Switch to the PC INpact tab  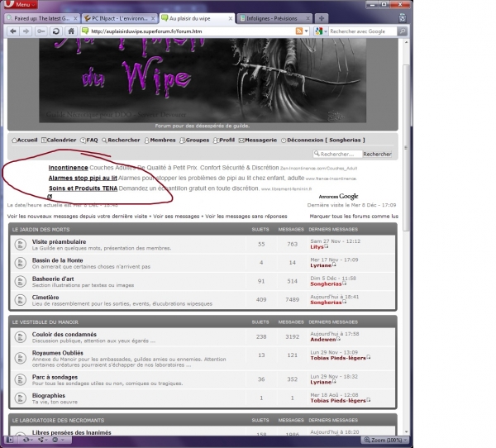120,18
